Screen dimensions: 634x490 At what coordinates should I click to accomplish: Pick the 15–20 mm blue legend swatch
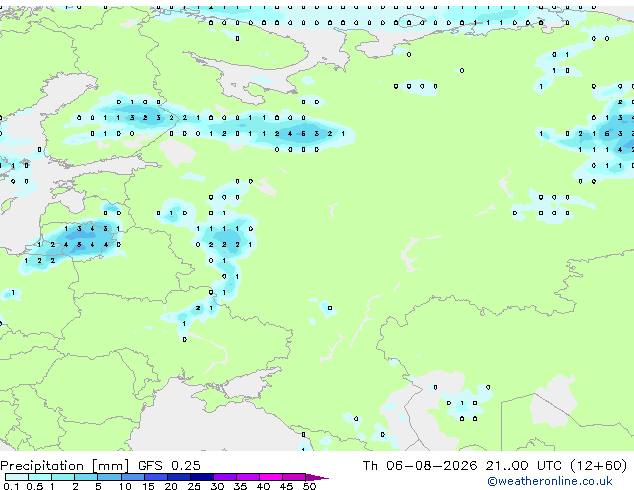pyautogui.click(x=155, y=477)
